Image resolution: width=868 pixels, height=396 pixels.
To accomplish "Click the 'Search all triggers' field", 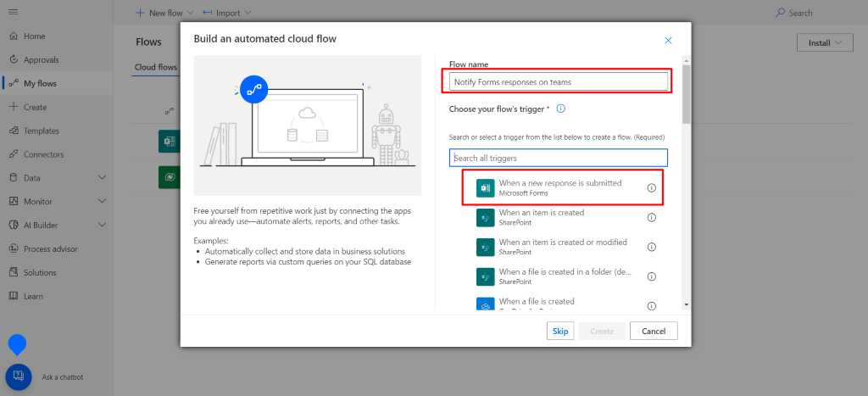I will point(559,158).
